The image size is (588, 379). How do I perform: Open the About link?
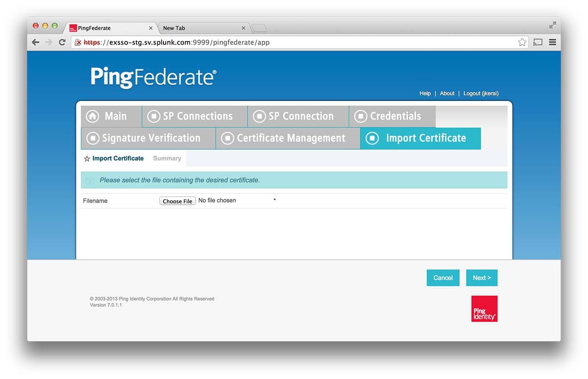coord(447,93)
